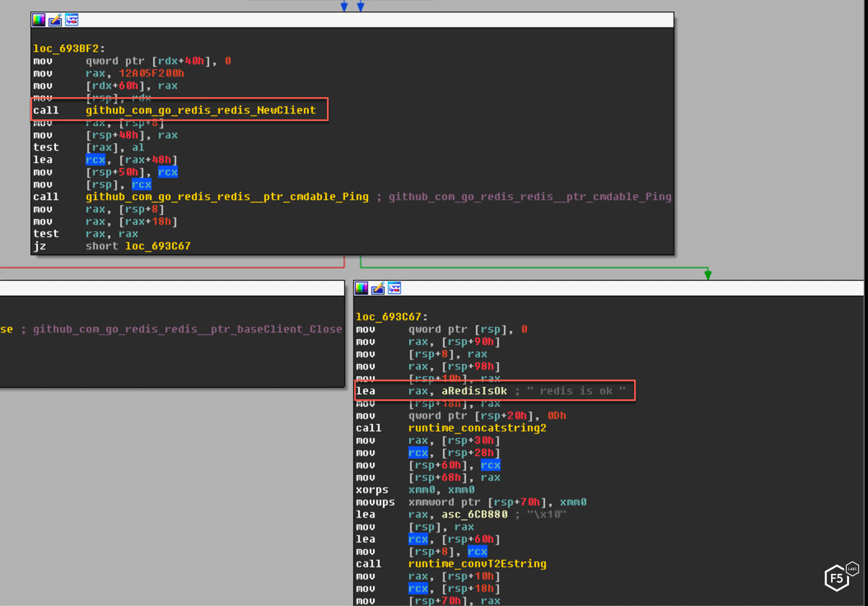Click the runtime_concatstring2 call target
868x606 pixels.
[477, 428]
